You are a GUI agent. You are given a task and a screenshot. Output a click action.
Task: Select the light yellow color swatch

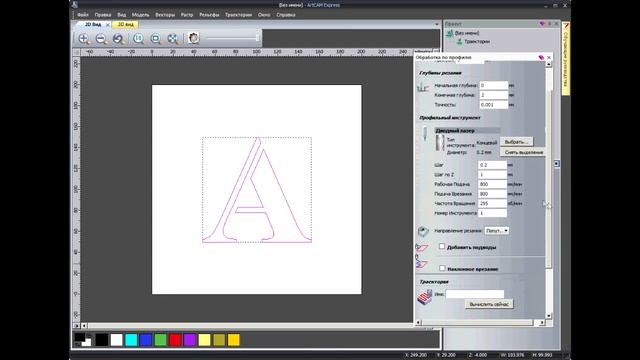(204, 340)
